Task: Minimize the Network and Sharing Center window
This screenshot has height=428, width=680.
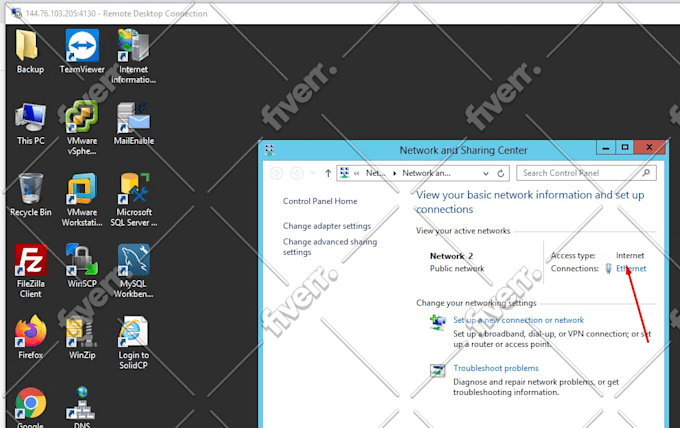Action: [605, 148]
